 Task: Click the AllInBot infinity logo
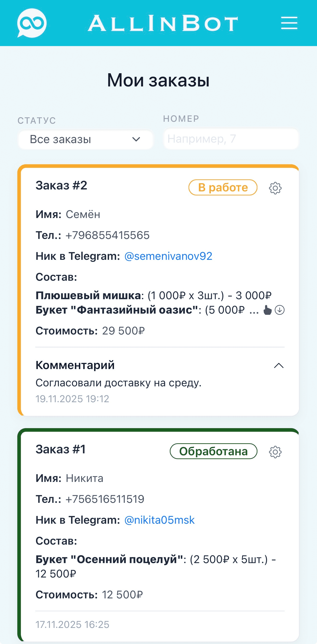[x=32, y=23]
